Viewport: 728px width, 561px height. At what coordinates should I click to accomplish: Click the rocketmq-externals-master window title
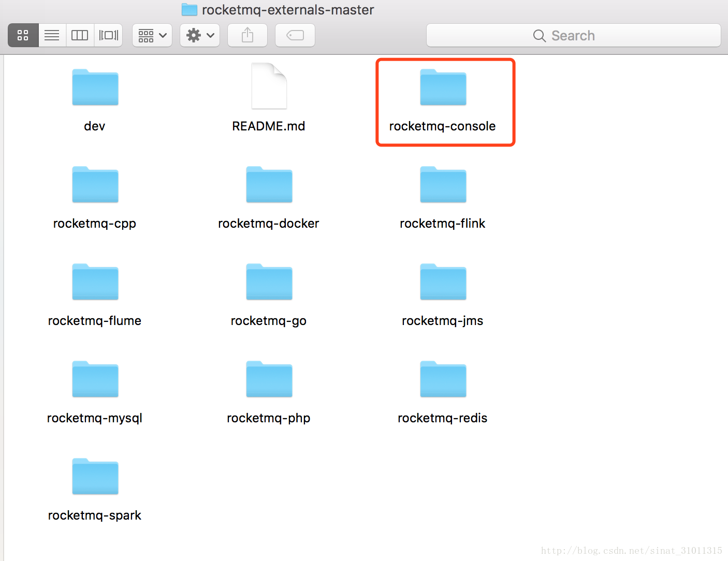(x=288, y=10)
